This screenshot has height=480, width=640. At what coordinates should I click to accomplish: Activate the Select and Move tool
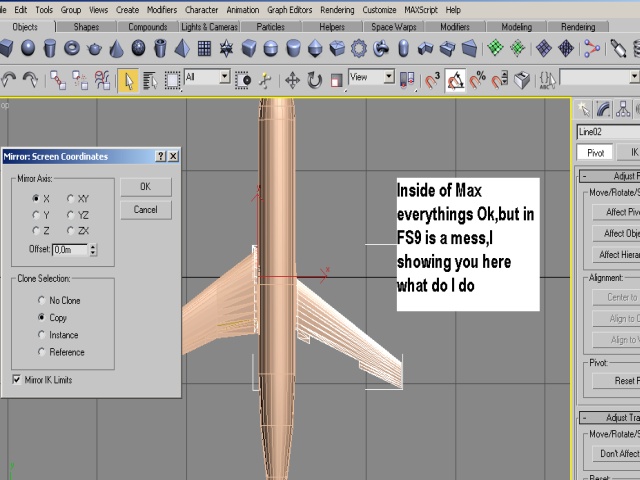click(x=292, y=78)
